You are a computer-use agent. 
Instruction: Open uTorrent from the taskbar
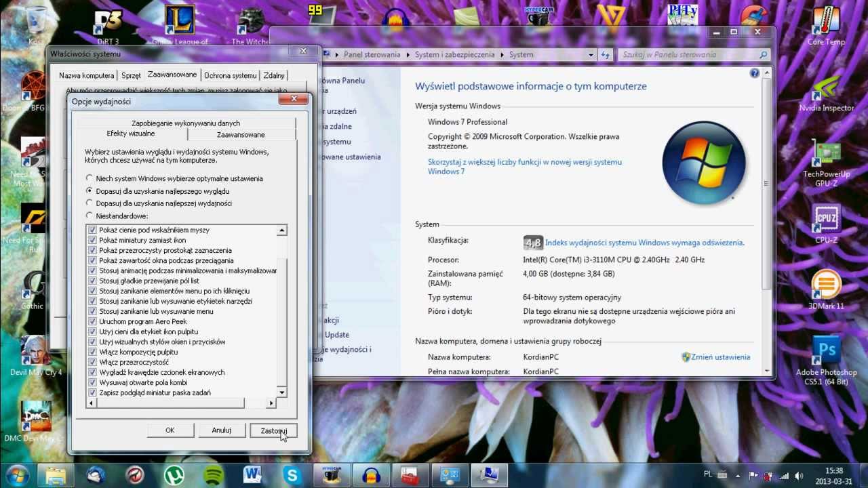pyautogui.click(x=174, y=475)
